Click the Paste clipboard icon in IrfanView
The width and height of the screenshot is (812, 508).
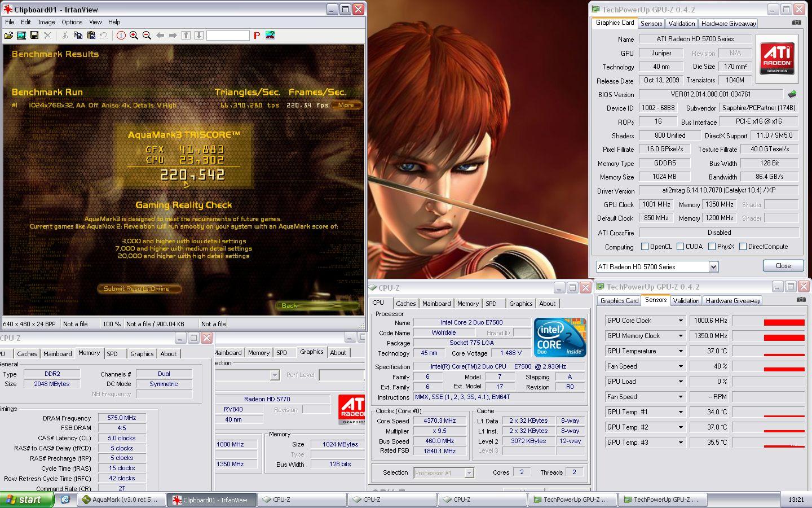tap(91, 35)
